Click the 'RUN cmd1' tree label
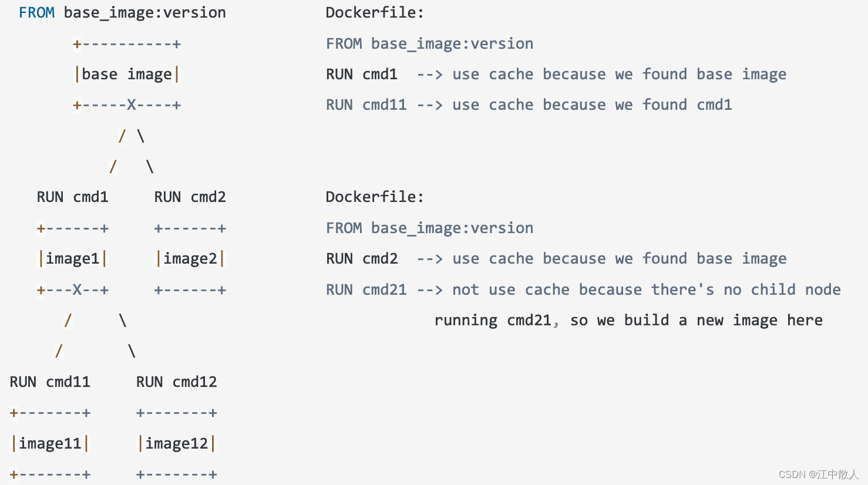 point(73,197)
